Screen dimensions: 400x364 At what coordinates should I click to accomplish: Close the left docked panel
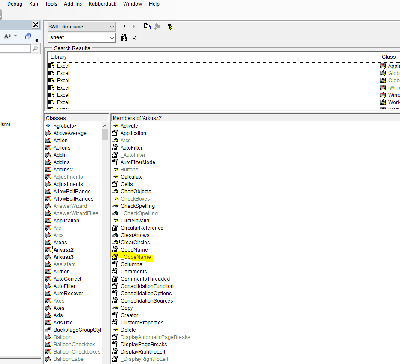click(x=35, y=25)
